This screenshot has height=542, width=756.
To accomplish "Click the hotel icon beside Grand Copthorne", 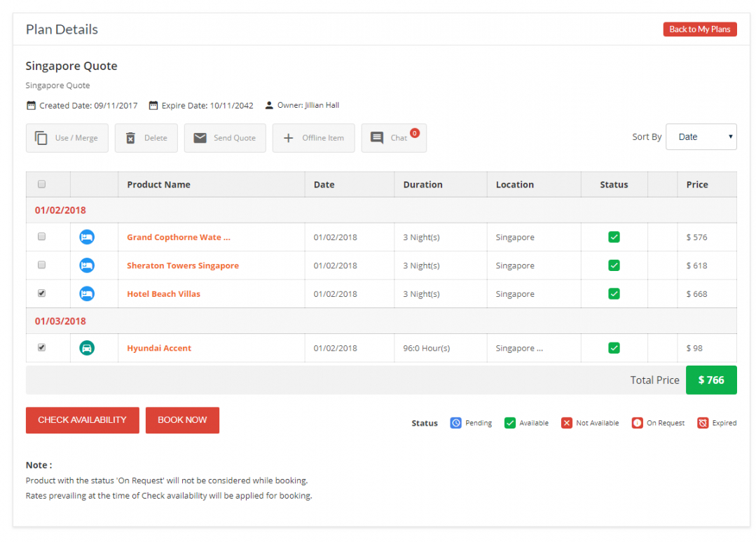I will click(87, 237).
